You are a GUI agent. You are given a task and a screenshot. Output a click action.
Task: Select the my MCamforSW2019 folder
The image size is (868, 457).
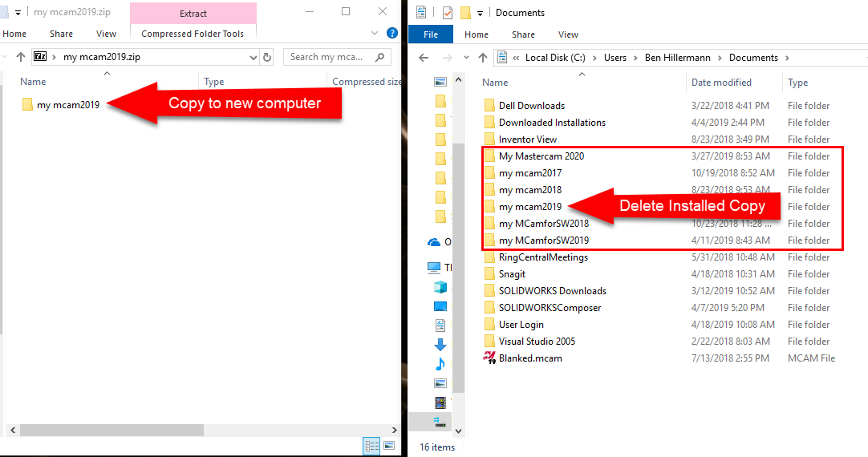click(543, 240)
